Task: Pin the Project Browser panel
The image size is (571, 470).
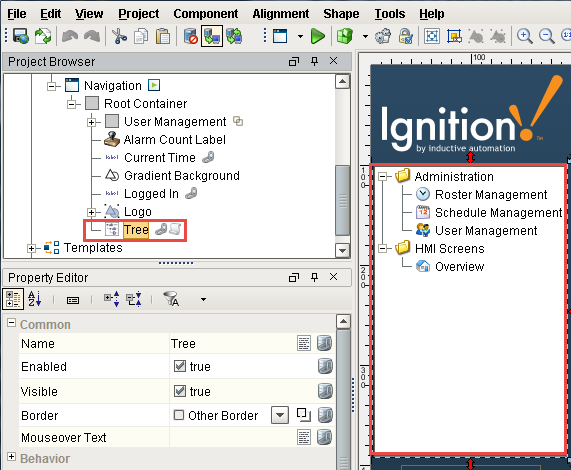Action: coord(314,61)
